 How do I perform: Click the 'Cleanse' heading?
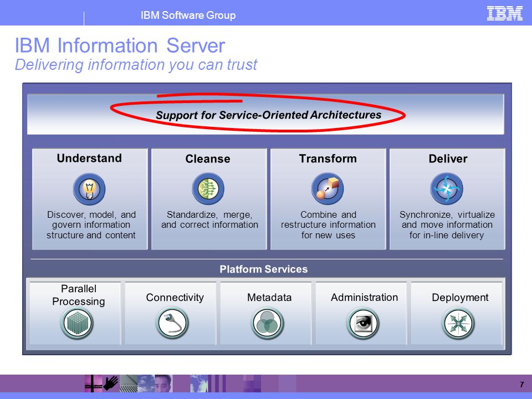click(208, 159)
